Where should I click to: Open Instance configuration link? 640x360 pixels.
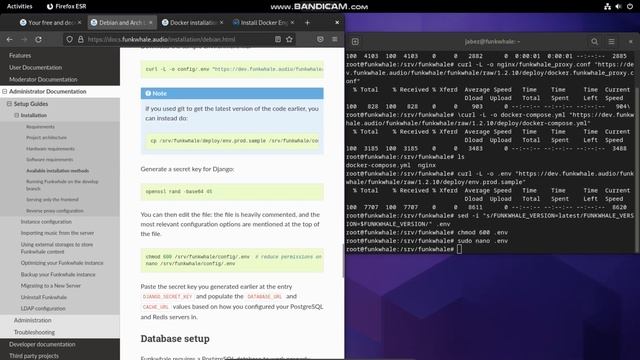(x=46, y=222)
